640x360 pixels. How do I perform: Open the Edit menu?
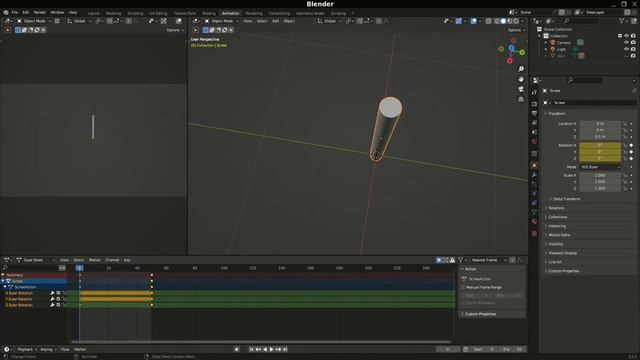[26, 13]
